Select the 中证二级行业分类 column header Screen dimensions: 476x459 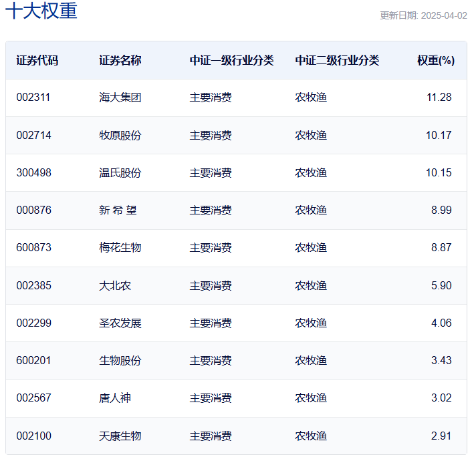click(337, 60)
